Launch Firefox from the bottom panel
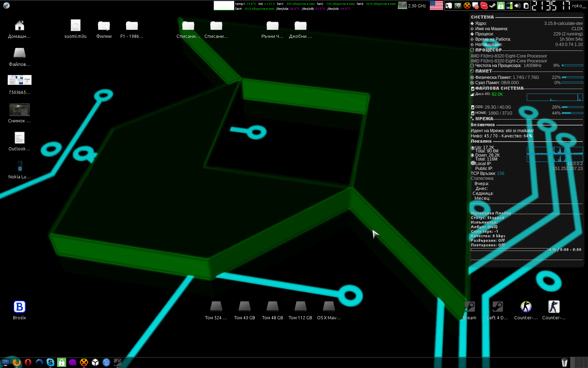Viewport: 588px width, 368px height. pos(16,362)
